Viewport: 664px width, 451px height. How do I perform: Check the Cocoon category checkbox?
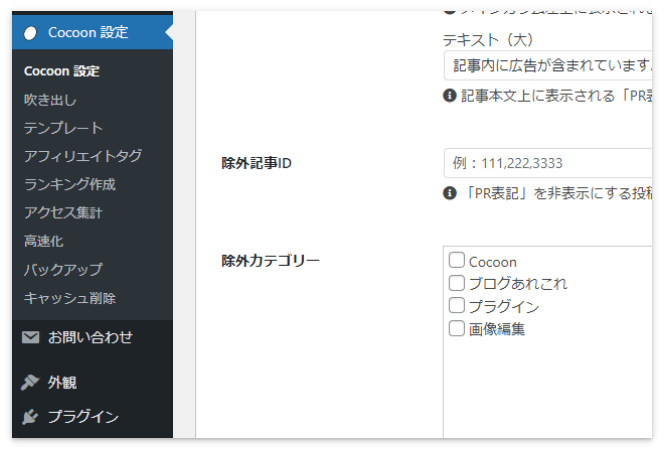pyautogui.click(x=456, y=260)
